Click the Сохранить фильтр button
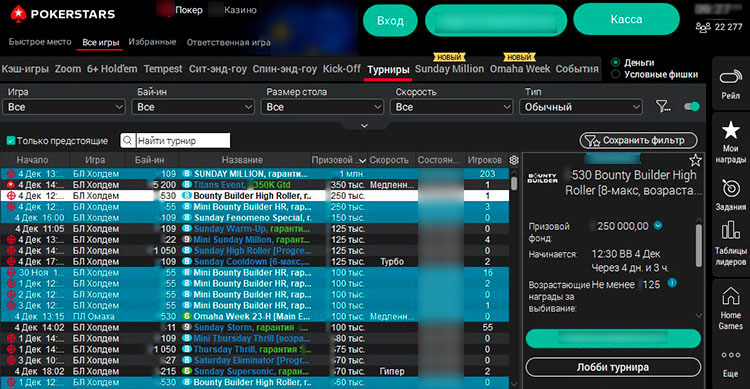This screenshot has height=389, width=750. pyautogui.click(x=639, y=140)
